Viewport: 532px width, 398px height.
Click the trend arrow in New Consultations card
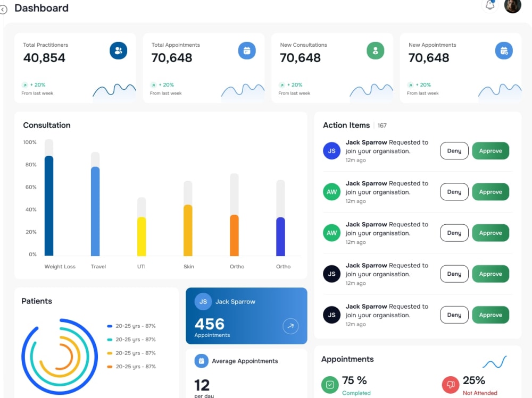tap(282, 85)
